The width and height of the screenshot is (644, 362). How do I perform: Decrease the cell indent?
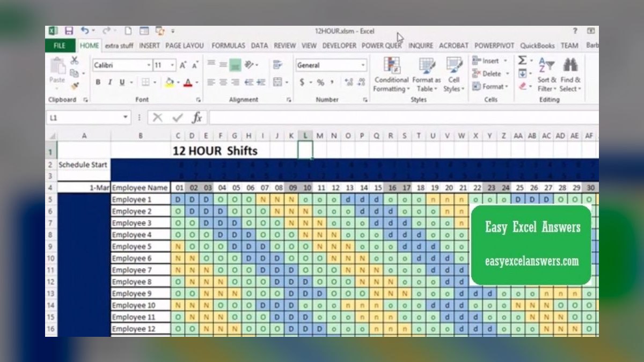249,82
